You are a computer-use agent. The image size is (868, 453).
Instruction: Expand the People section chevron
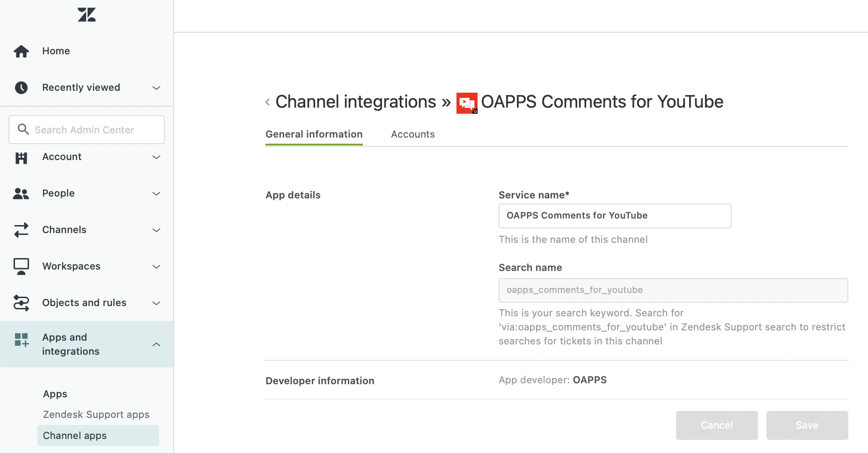click(156, 194)
